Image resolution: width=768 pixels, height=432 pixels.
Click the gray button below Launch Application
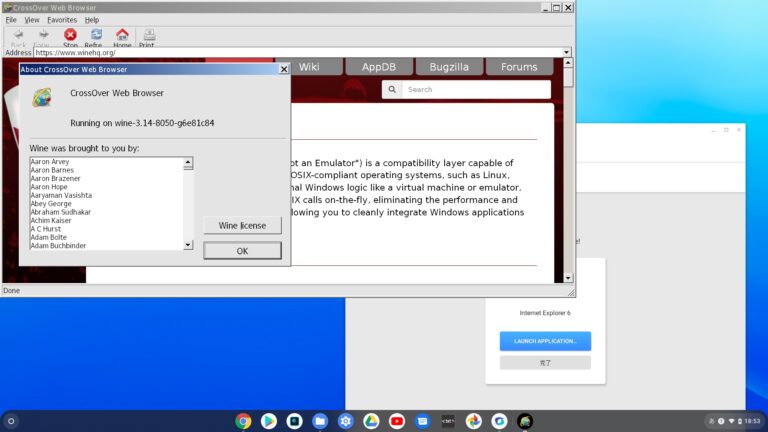point(545,363)
